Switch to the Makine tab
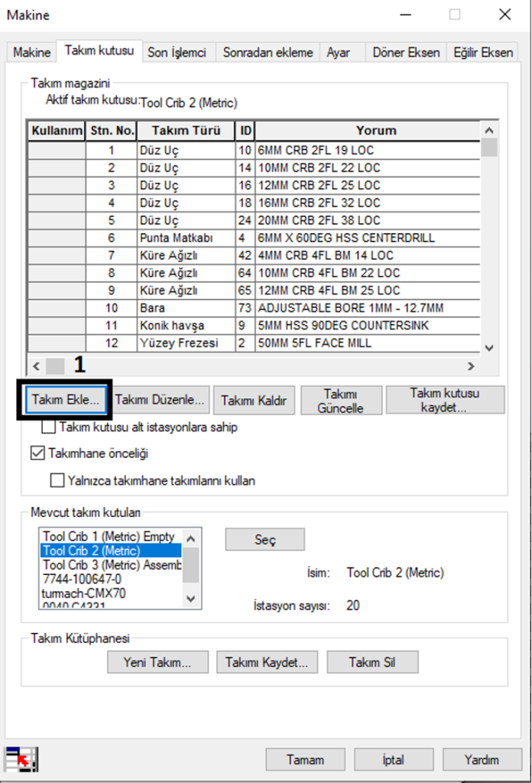Screen dimensions: 532x783 [x=32, y=53]
